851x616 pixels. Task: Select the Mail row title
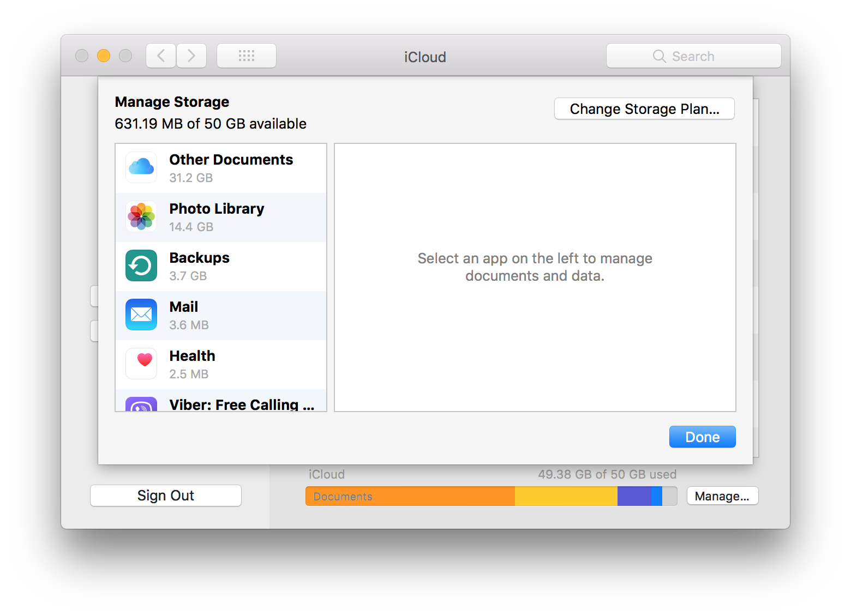184,307
